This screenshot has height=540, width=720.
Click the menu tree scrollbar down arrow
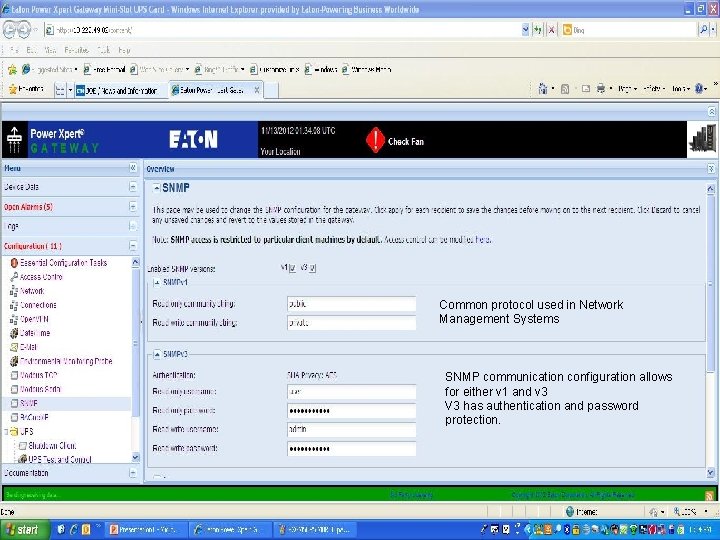coord(135,457)
